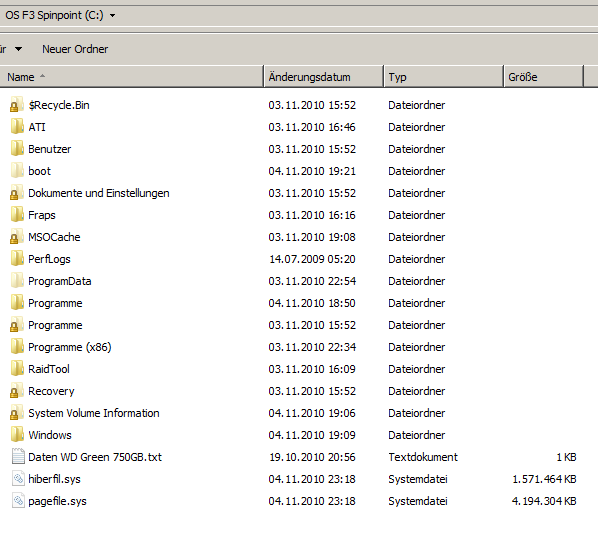Click the date 03.11.2010 16:46 of ATI

click(312, 127)
